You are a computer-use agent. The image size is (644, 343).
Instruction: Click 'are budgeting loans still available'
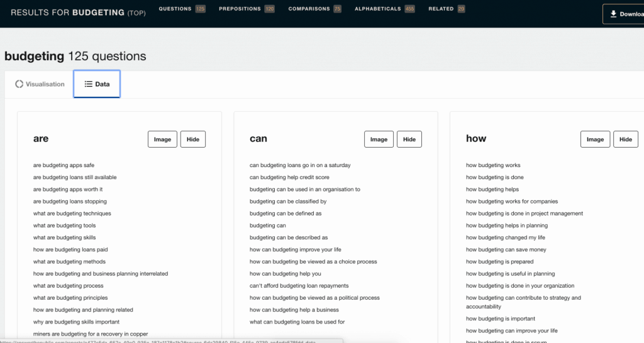pyautogui.click(x=75, y=177)
